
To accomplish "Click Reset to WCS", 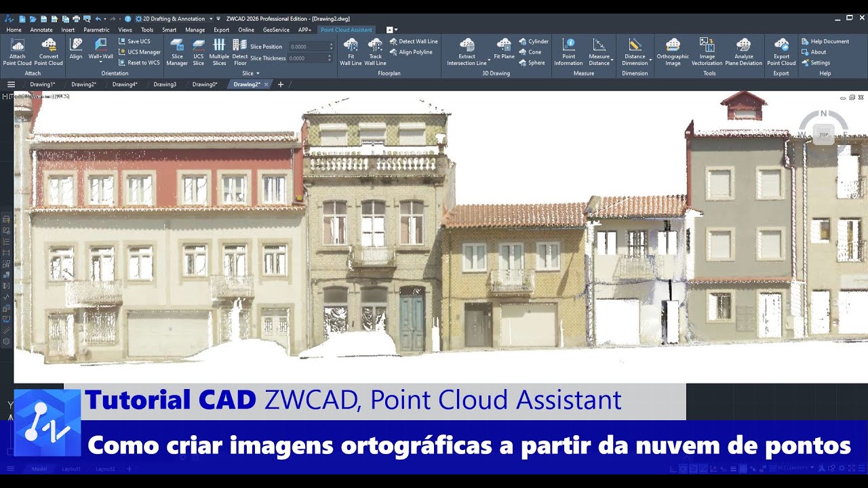I will tap(139, 62).
